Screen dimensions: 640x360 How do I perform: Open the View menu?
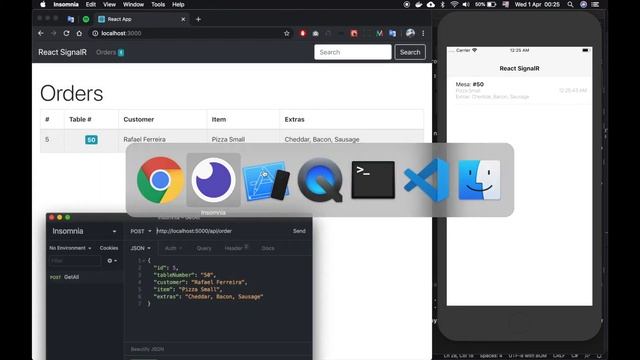point(109,4)
